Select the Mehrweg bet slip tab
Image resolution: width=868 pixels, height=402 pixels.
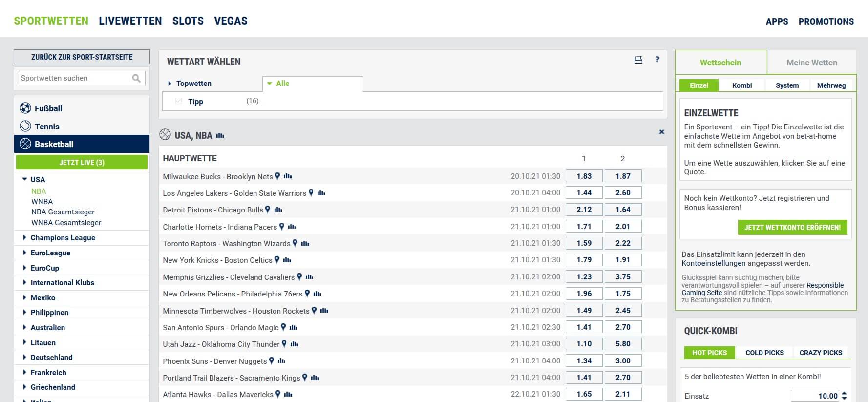831,85
